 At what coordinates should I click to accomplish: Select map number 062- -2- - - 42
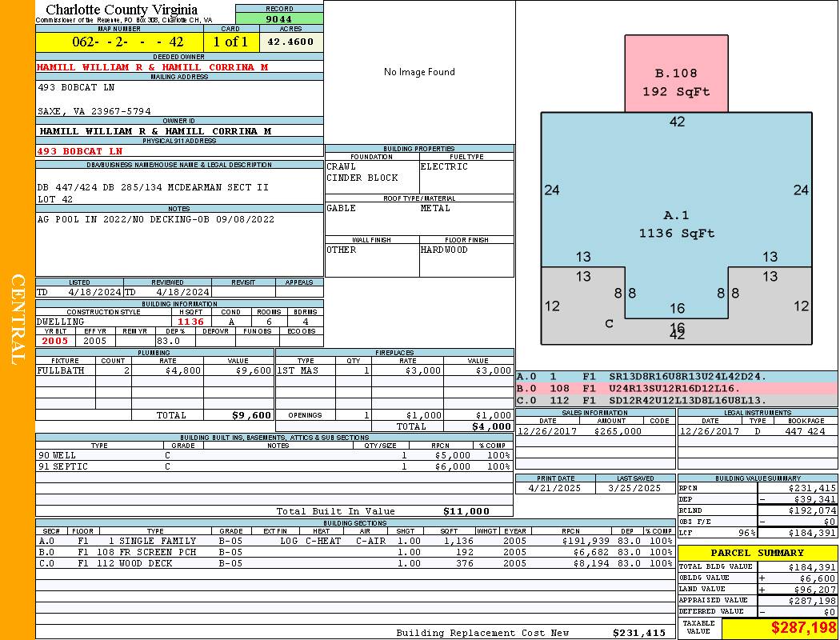coord(127,42)
